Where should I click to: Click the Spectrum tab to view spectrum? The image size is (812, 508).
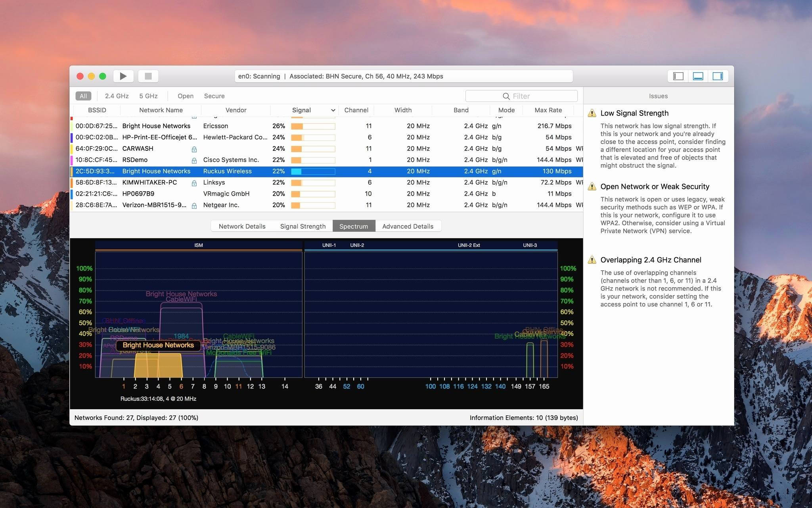tap(354, 226)
